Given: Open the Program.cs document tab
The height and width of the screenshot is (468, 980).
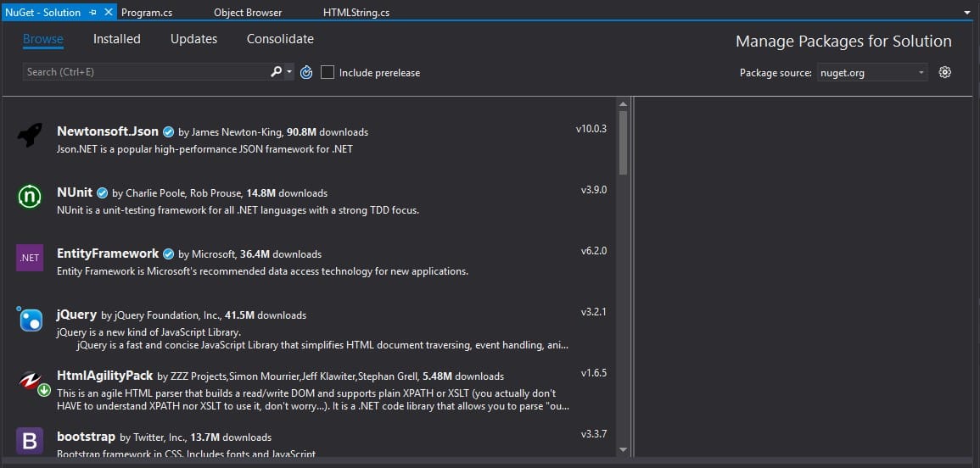Looking at the screenshot, I should [x=147, y=13].
